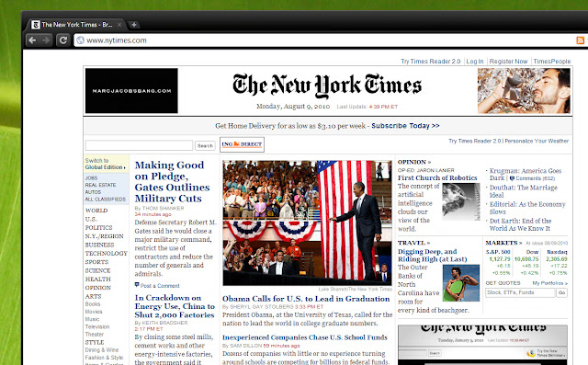Click the Go button for stock quotes
Image resolution: width=588 pixels, height=365 pixels.
[561, 292]
